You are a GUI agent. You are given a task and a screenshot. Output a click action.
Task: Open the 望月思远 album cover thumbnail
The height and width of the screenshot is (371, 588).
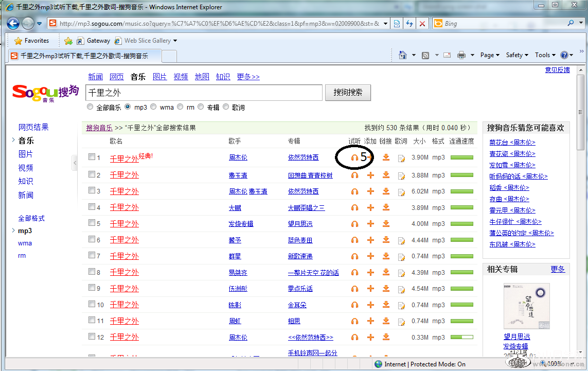pos(526,306)
